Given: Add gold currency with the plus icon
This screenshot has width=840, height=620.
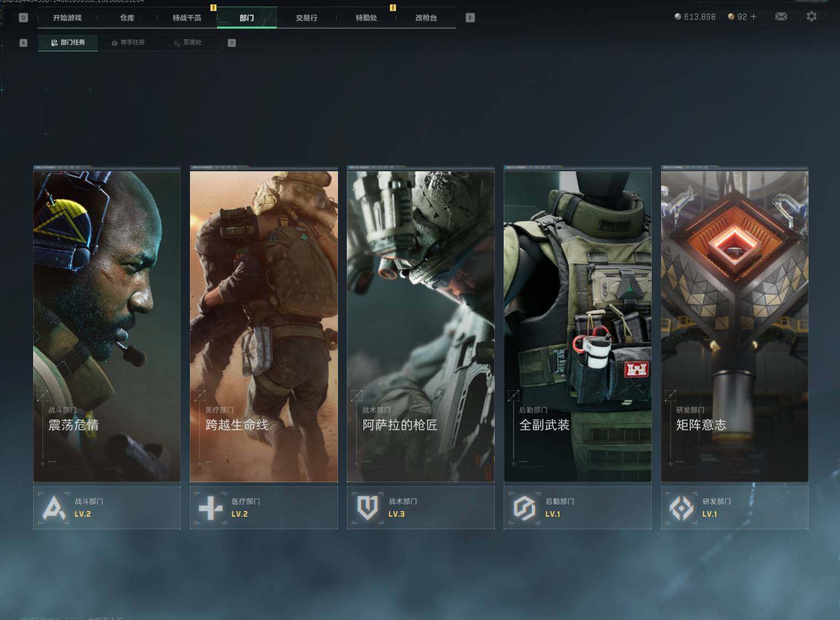Looking at the screenshot, I should pyautogui.click(x=753, y=17).
